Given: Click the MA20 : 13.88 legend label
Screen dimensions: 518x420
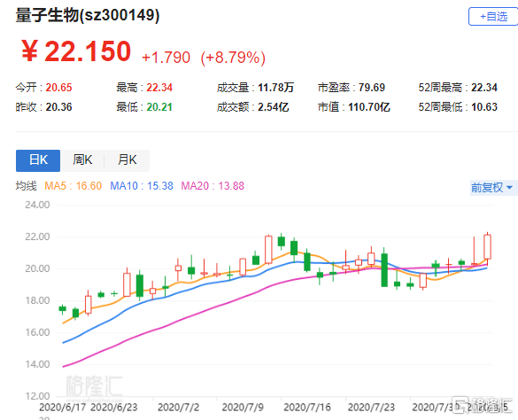Looking at the screenshot, I should pyautogui.click(x=213, y=186).
